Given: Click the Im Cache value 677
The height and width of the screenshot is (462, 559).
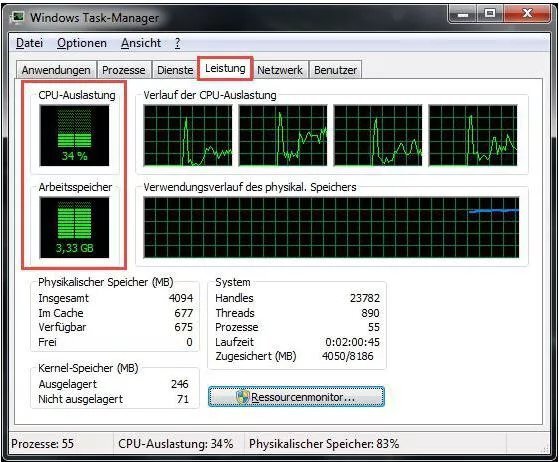Looking at the screenshot, I should [x=184, y=313].
